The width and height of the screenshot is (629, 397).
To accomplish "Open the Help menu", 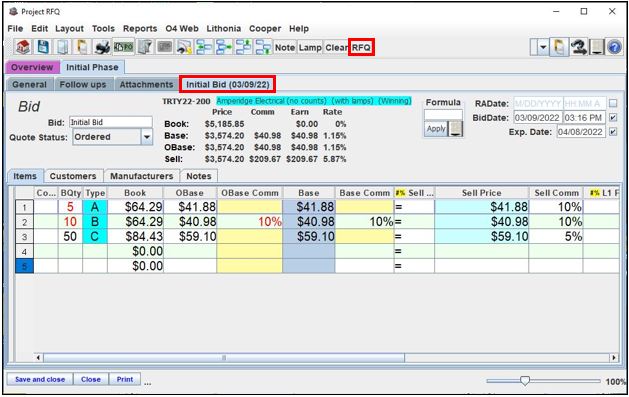I will click(x=298, y=28).
